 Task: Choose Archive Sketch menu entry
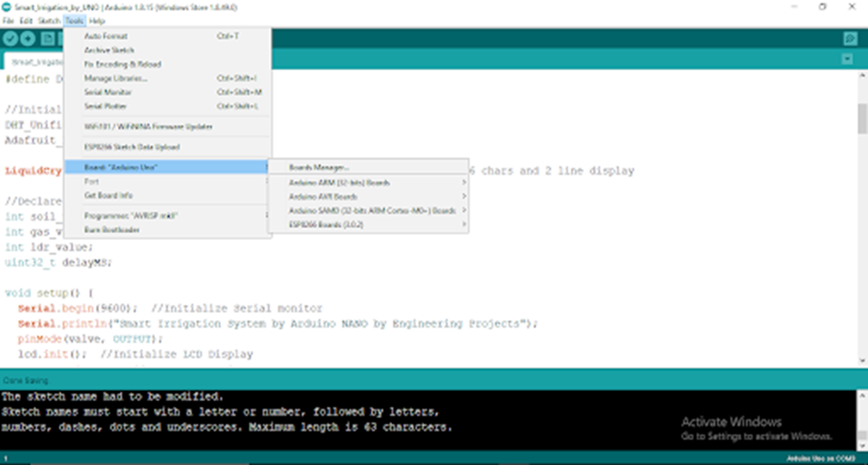click(x=167, y=50)
